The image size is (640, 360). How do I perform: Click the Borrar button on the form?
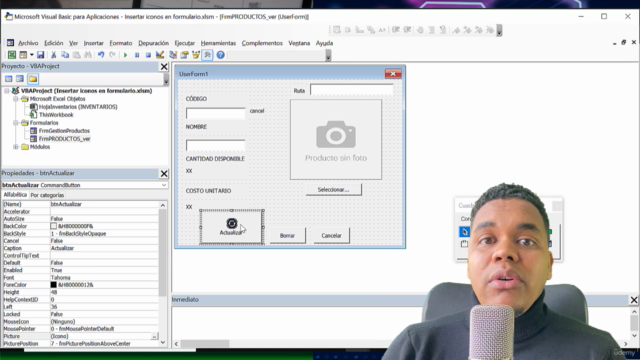(x=287, y=236)
